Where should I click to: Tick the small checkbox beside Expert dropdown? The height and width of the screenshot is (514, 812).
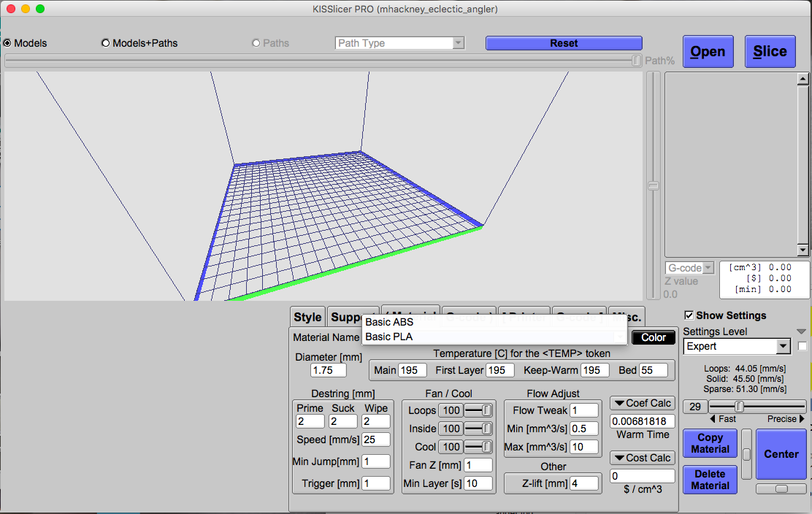(x=803, y=346)
